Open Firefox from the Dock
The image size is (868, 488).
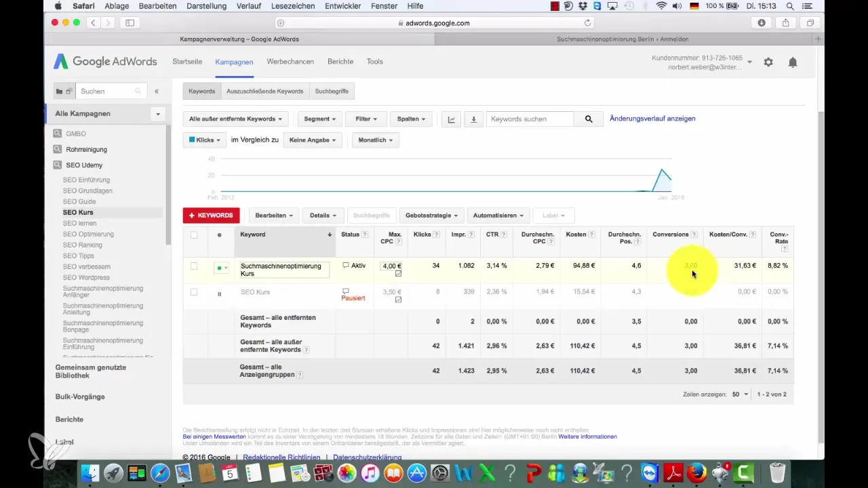pyautogui.click(x=696, y=472)
